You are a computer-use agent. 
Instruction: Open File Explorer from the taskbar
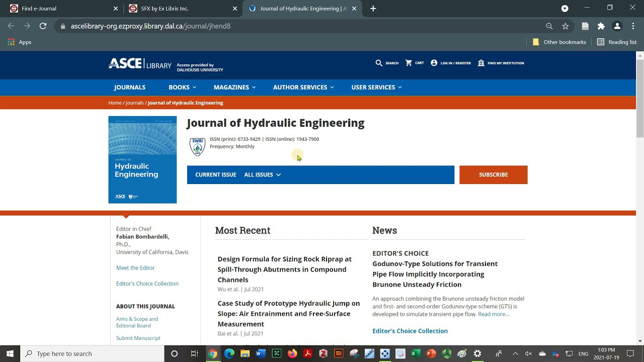click(x=245, y=353)
